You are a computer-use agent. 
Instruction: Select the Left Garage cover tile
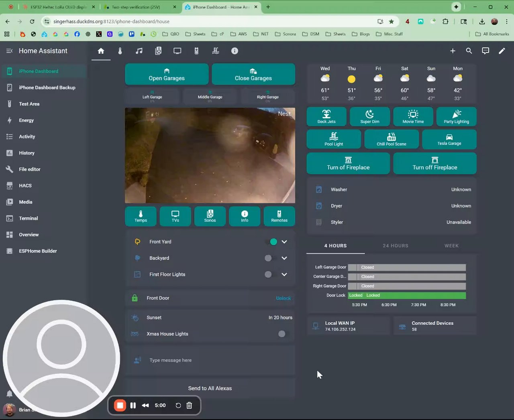point(152,97)
